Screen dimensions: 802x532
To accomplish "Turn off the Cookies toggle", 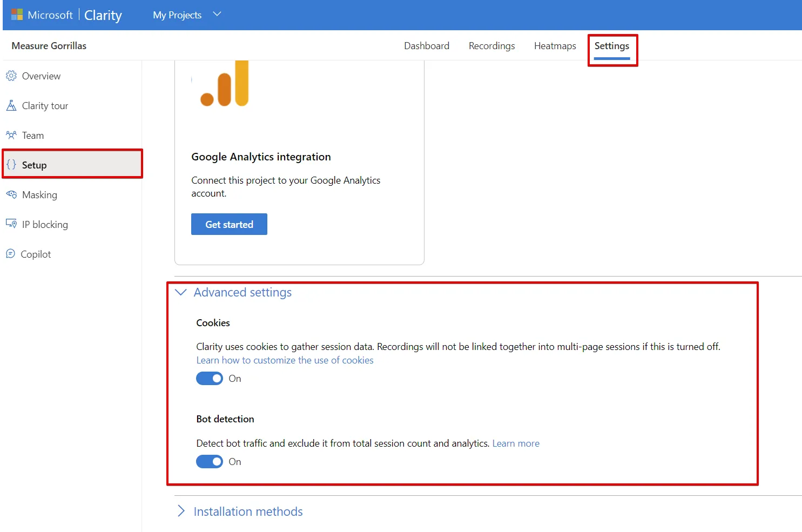I will tap(210, 379).
